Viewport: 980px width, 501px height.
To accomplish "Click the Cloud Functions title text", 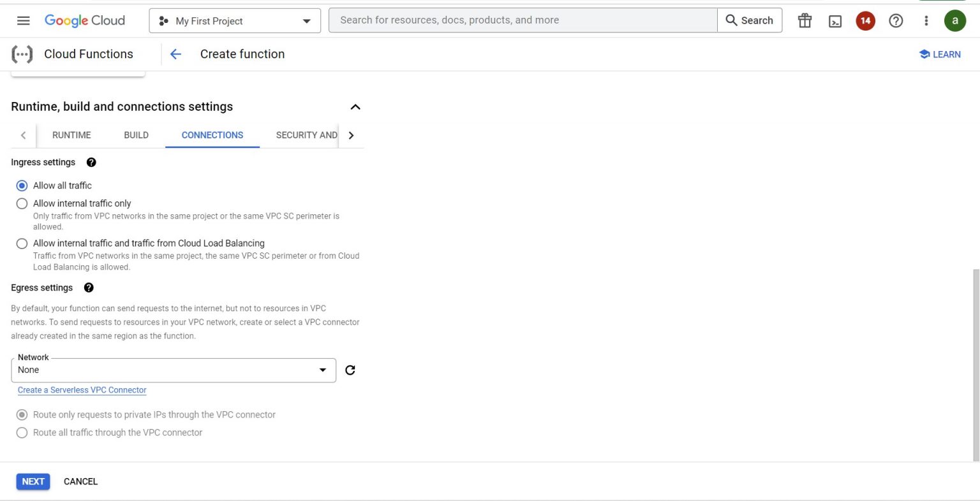I will [x=89, y=54].
